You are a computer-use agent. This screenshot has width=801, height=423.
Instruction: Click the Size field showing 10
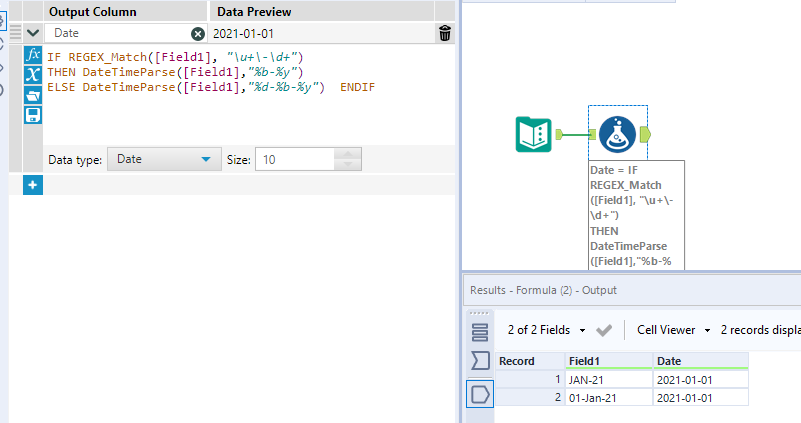click(x=295, y=159)
